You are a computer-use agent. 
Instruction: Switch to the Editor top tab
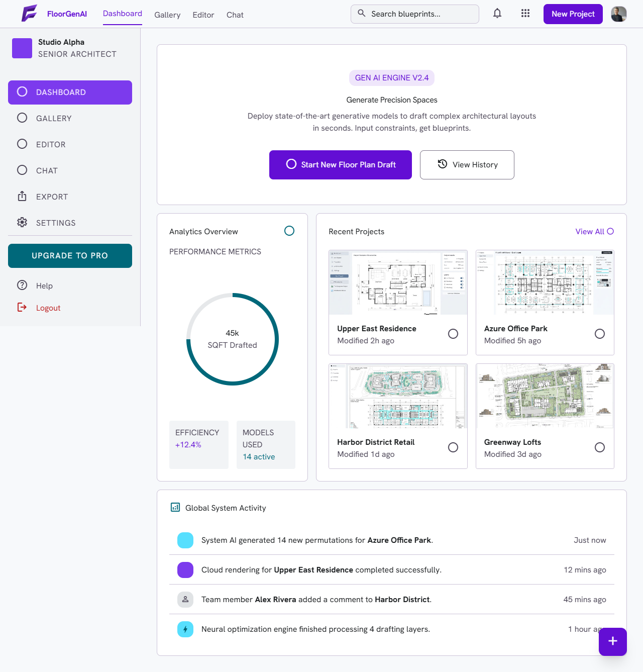[203, 15]
